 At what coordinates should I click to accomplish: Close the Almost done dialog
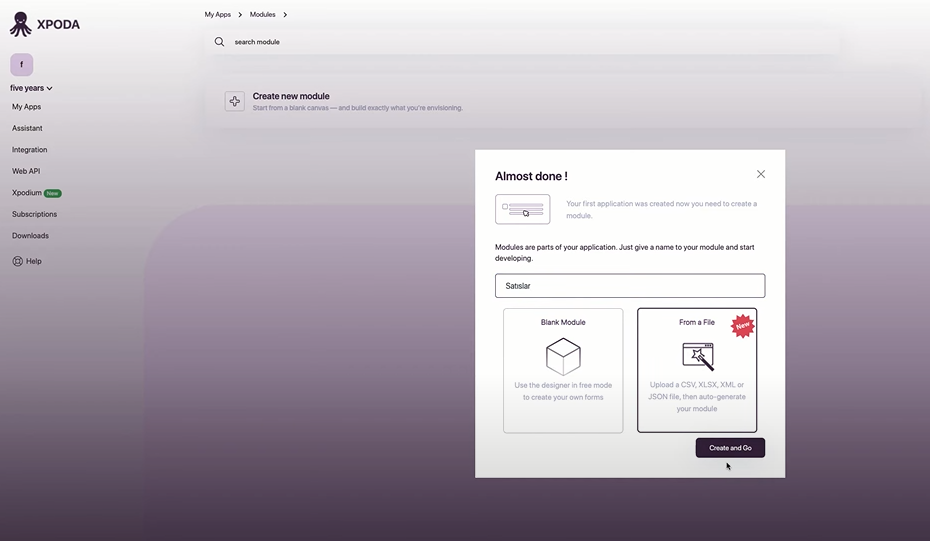click(x=761, y=174)
